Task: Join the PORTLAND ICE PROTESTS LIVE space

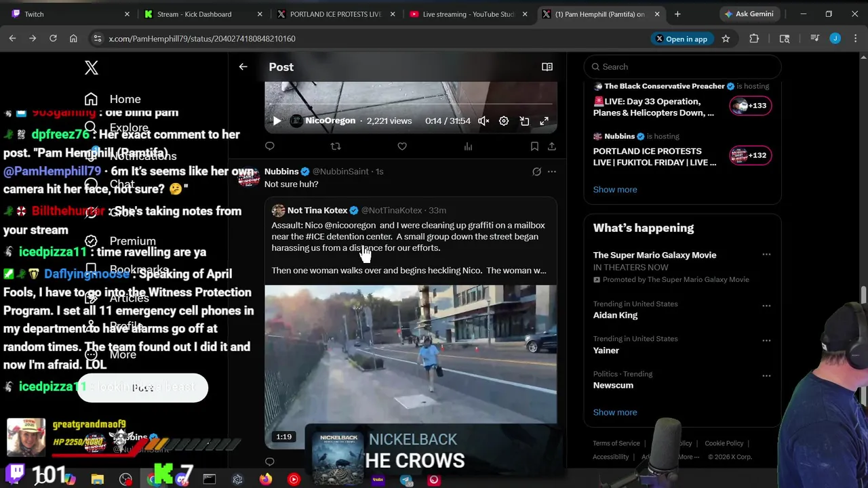Action: pos(654,157)
